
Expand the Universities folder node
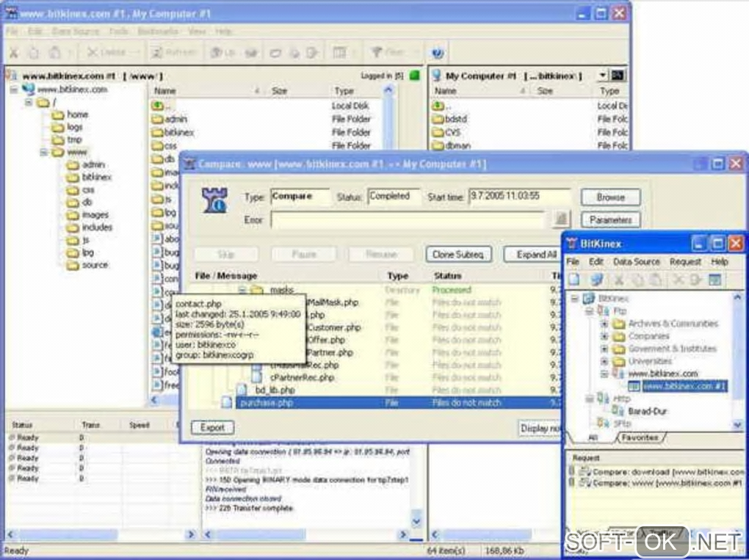[604, 361]
